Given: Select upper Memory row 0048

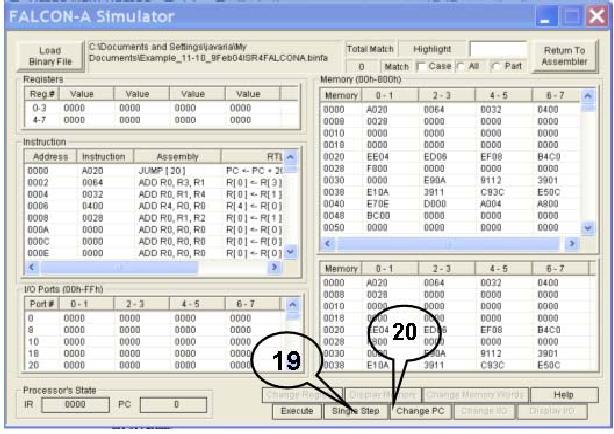Looking at the screenshot, I should coord(450,215).
